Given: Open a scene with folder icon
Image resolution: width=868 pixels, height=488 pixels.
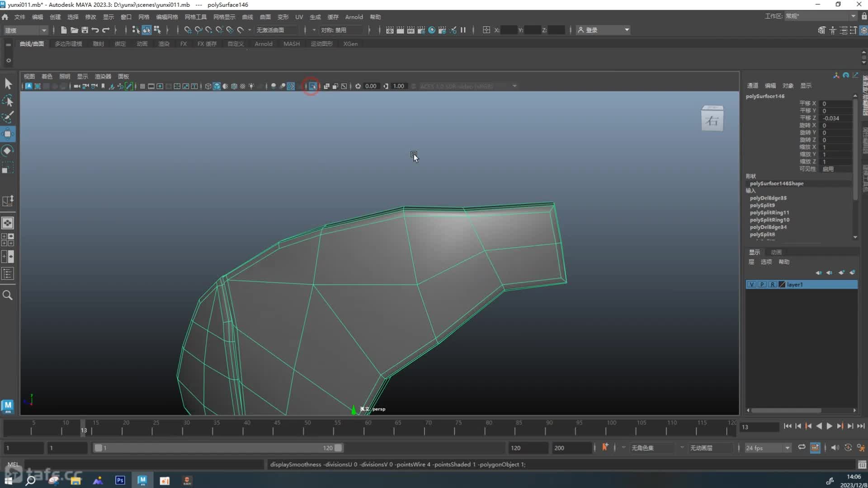Looking at the screenshot, I should point(74,30).
